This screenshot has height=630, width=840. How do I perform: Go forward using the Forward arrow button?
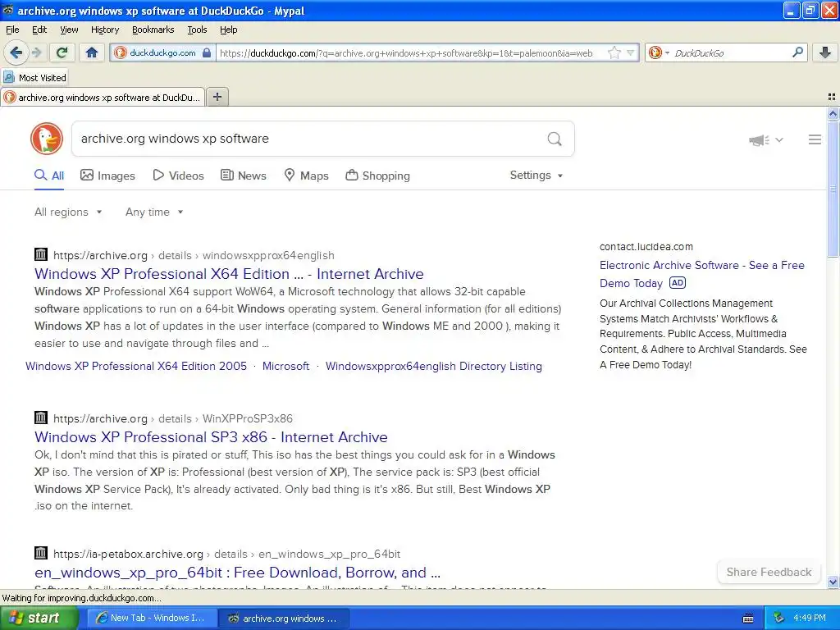point(36,52)
